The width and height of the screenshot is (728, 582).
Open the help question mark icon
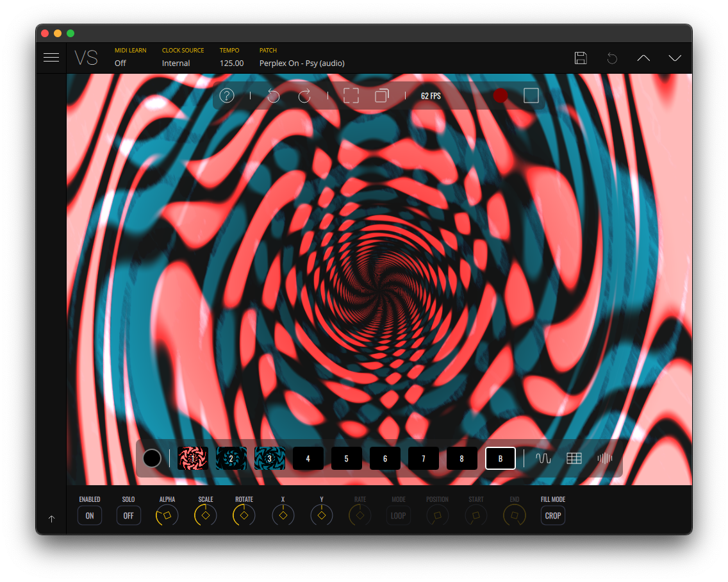227,96
